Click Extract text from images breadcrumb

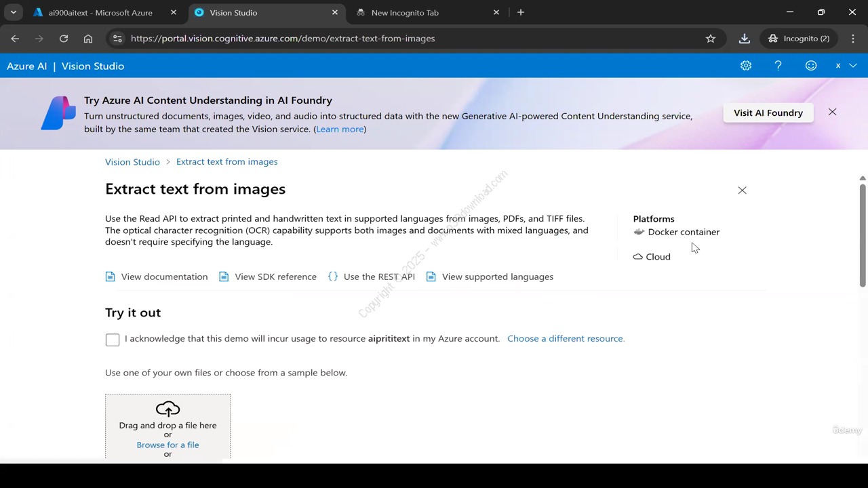pos(226,162)
